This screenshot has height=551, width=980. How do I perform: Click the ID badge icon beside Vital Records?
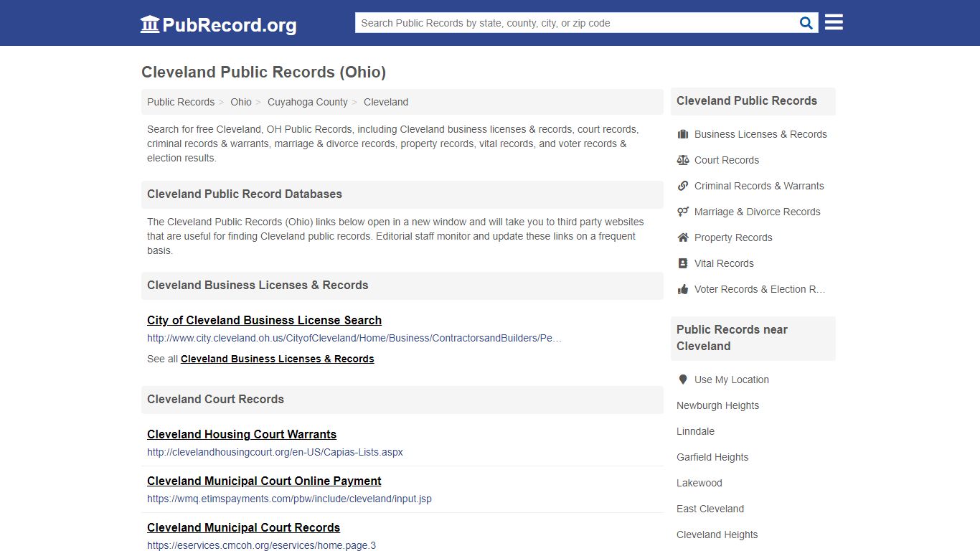(x=683, y=263)
